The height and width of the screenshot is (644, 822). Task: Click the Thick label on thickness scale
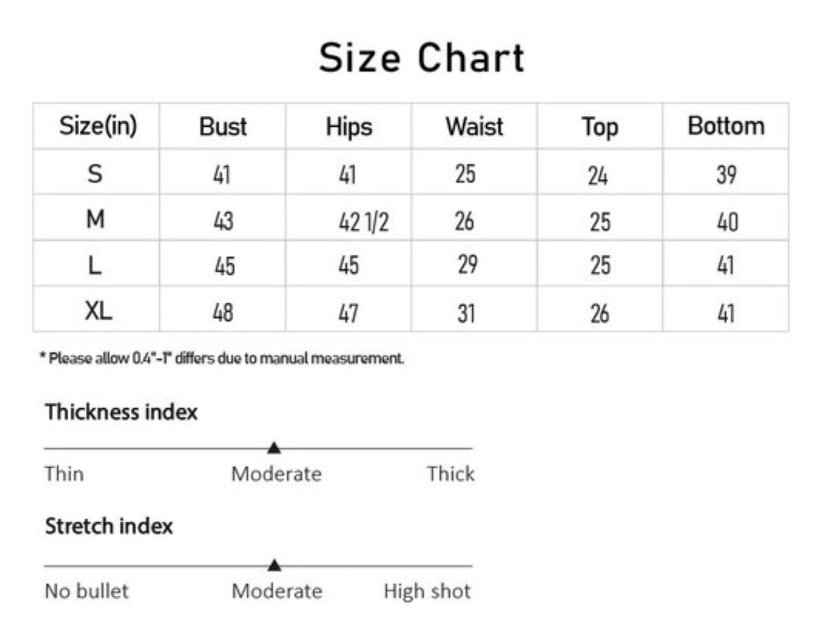(451, 473)
